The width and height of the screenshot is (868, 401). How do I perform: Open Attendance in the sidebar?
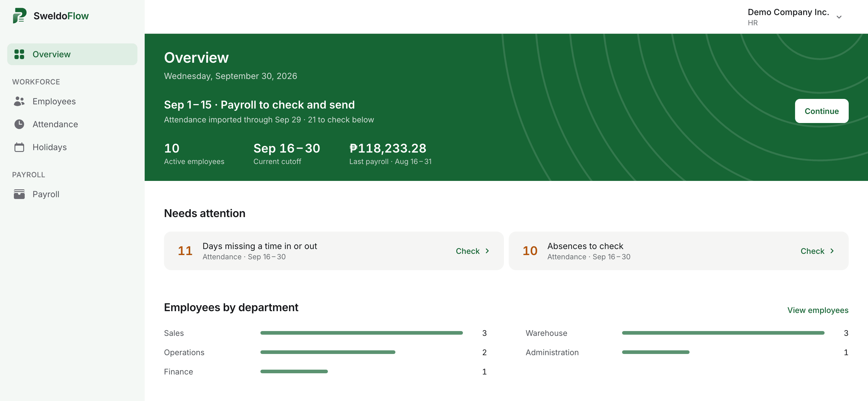(72, 124)
